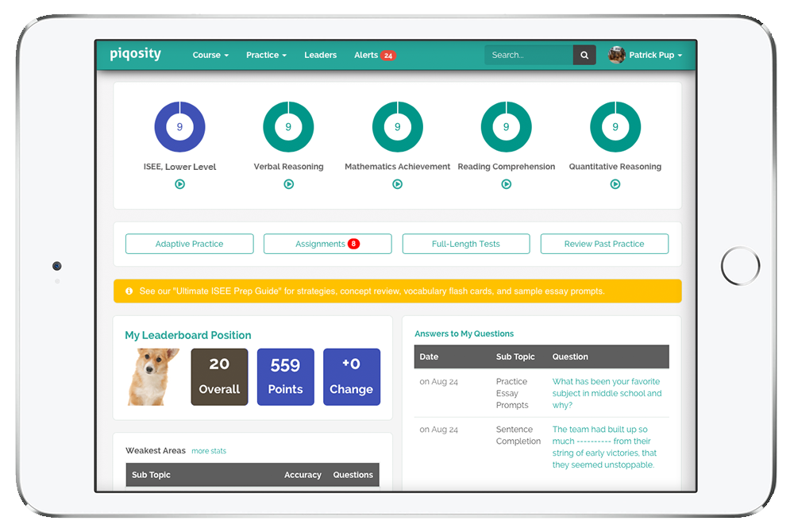Viewport: 794px width, 532px height.
Task: Click the info icon in yellow banner
Action: click(x=129, y=291)
